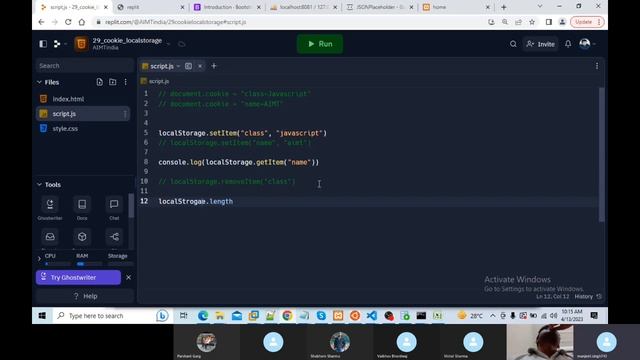Open the Replit search magnifier icon
This screenshot has width=640, height=360.
513,44
